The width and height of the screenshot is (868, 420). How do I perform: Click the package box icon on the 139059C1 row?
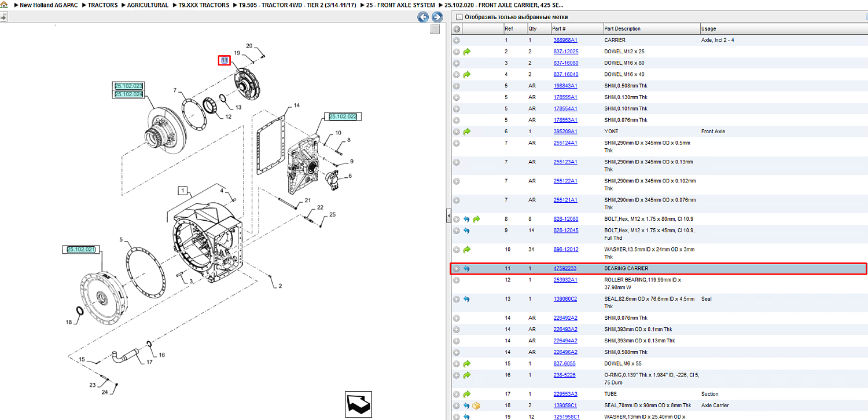pos(476,406)
